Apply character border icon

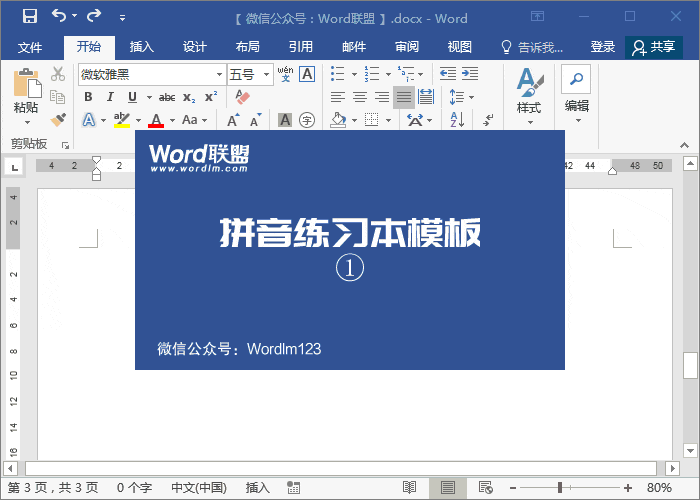(307, 74)
